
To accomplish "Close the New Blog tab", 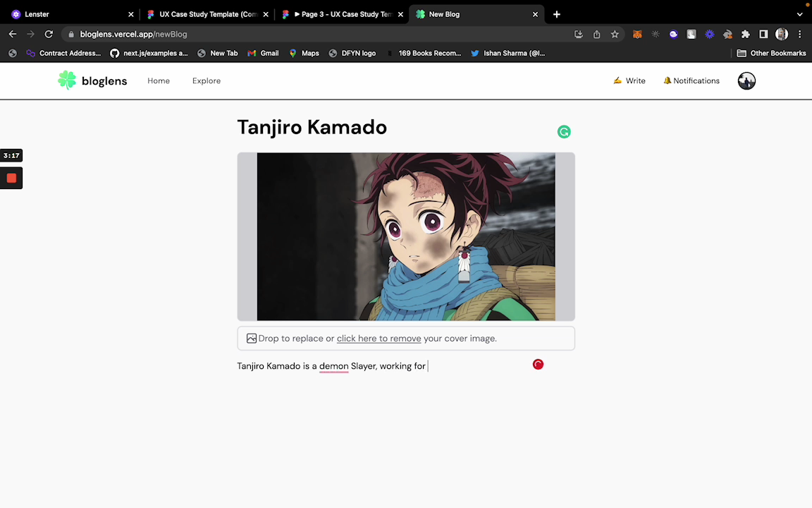I will 535,15.
